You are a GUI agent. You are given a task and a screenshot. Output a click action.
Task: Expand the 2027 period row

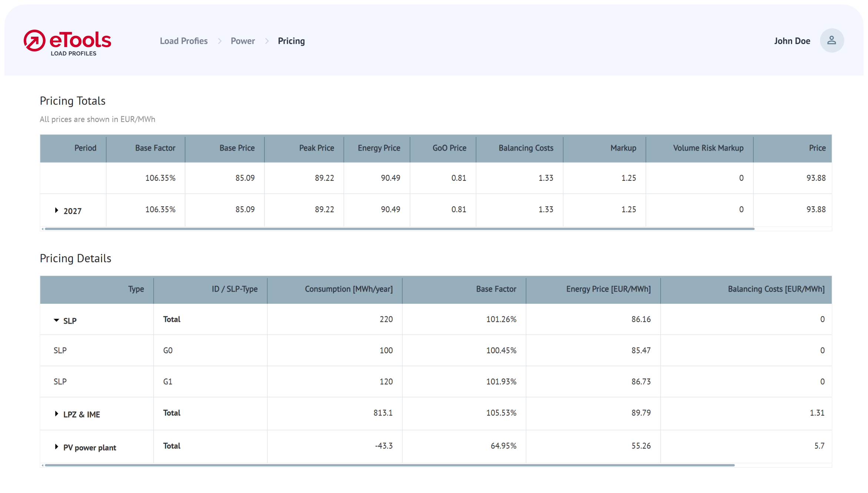tap(57, 210)
